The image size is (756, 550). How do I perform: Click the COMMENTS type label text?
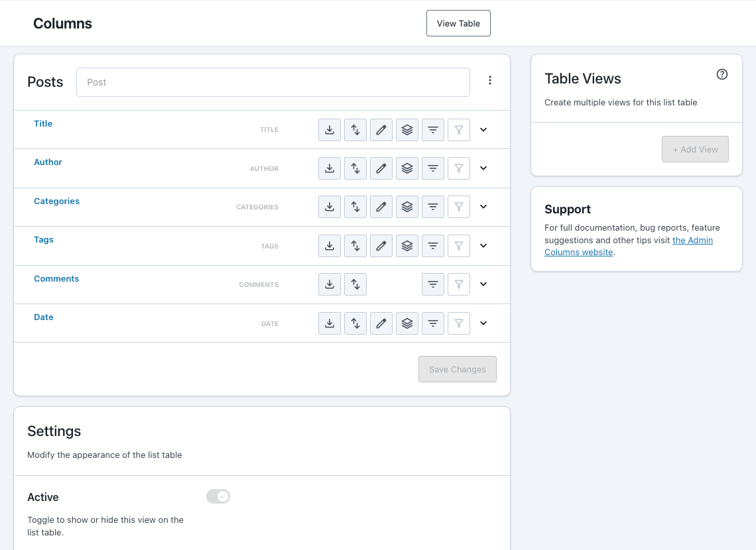pyautogui.click(x=259, y=285)
